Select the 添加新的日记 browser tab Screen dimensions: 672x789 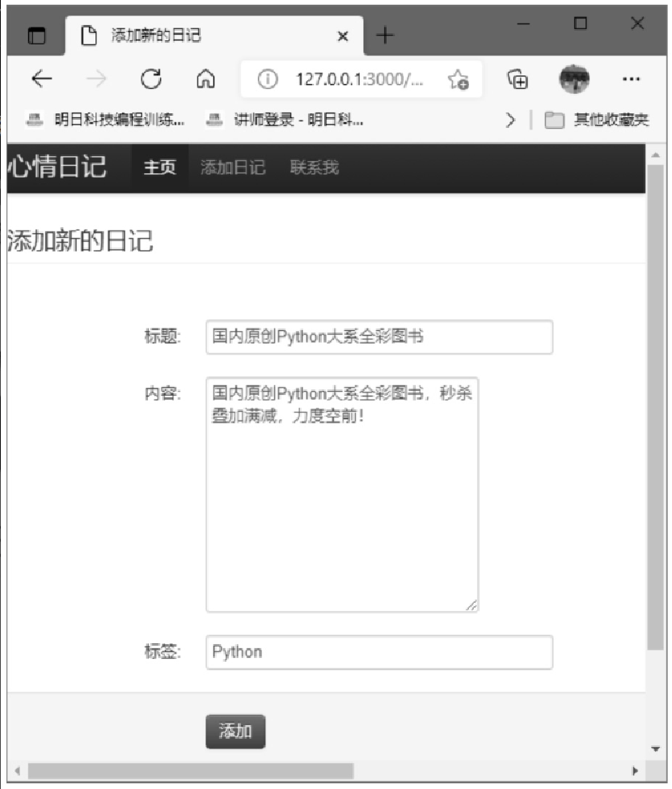[214, 36]
